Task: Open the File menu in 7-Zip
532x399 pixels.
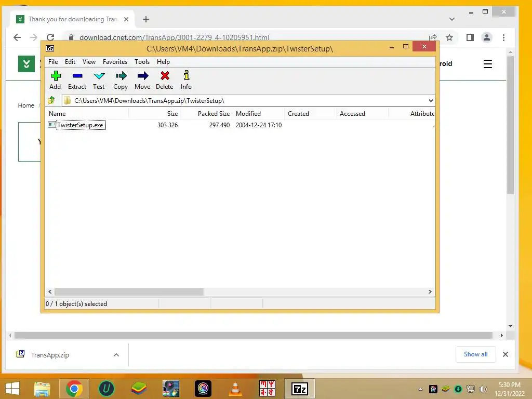Action: pos(53,62)
